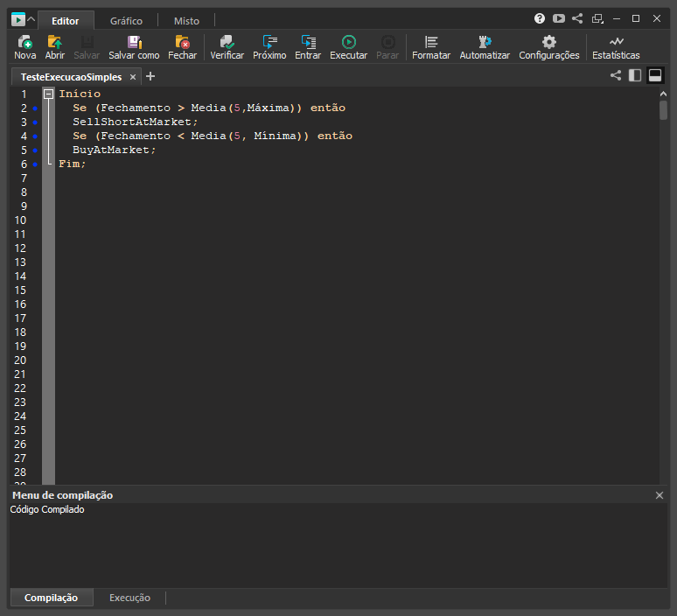
Task: Select the TesteExecucaoSimples file tab
Action: coord(71,77)
